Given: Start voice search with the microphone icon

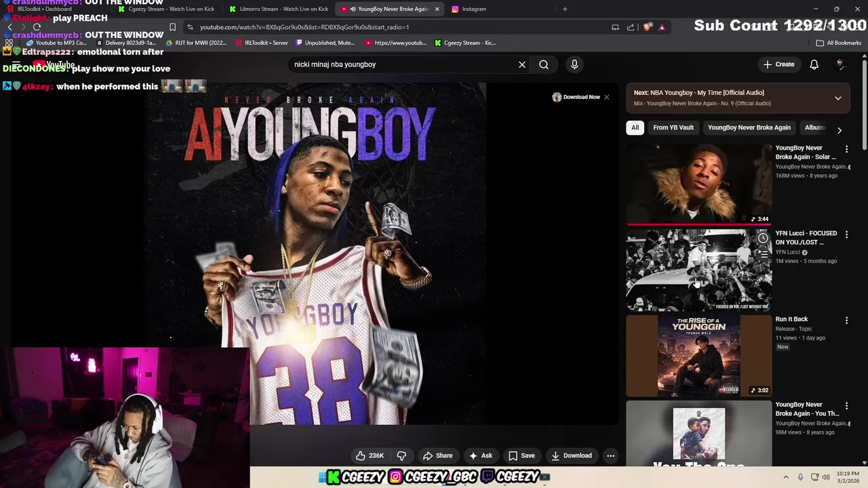Looking at the screenshot, I should point(574,64).
